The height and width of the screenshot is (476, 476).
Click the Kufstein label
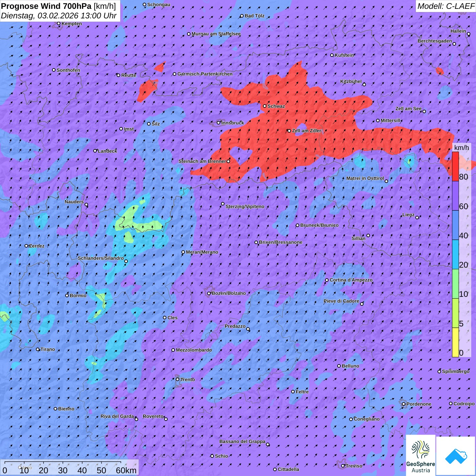tap(344, 55)
